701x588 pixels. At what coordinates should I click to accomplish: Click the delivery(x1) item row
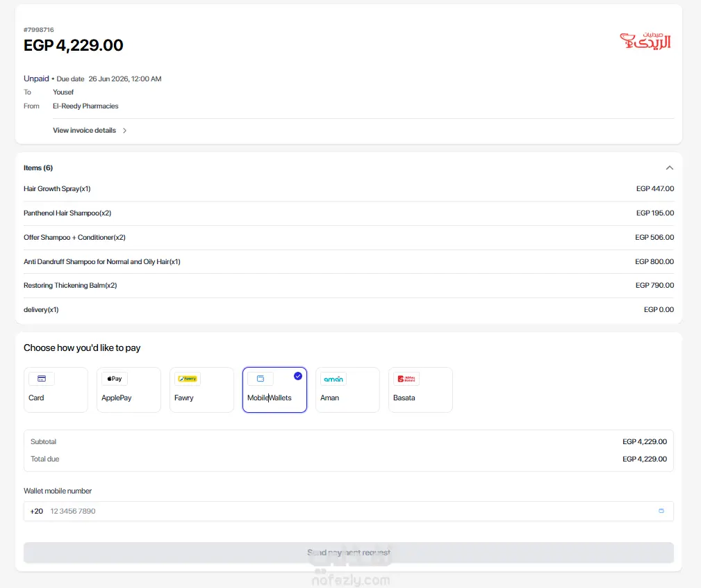[x=349, y=309]
